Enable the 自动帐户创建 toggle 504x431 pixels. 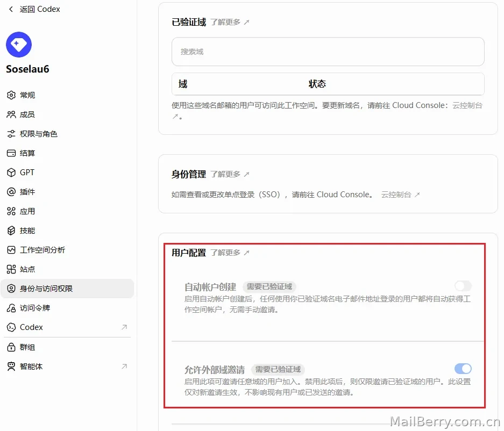[x=463, y=285]
